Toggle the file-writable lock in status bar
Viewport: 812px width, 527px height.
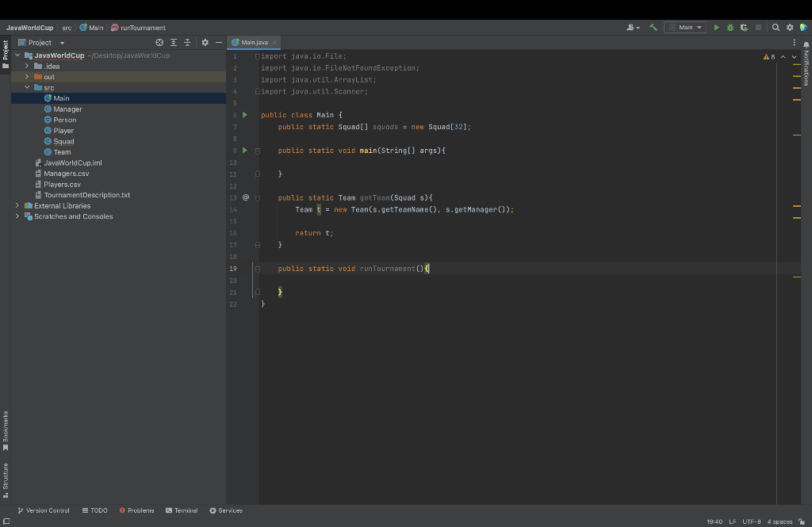point(802,521)
